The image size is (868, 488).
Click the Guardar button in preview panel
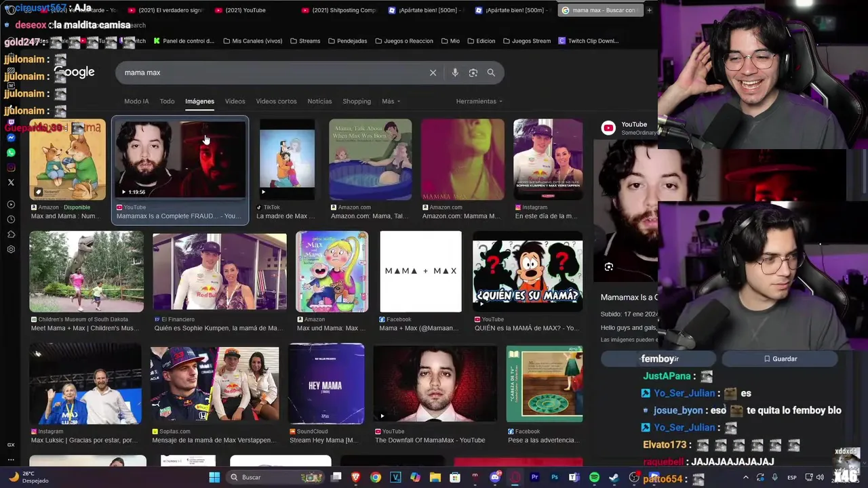(x=781, y=359)
